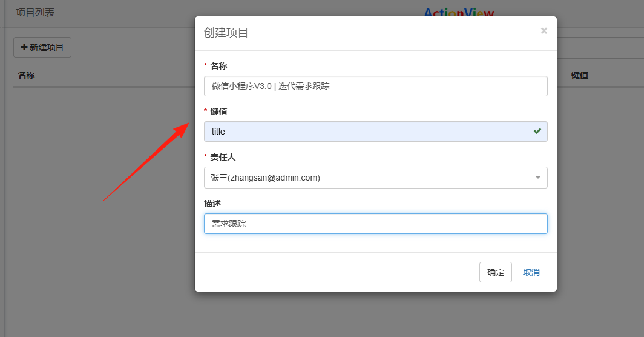Click the 描述 description input field
Image resolution: width=644 pixels, height=337 pixels.
[375, 224]
